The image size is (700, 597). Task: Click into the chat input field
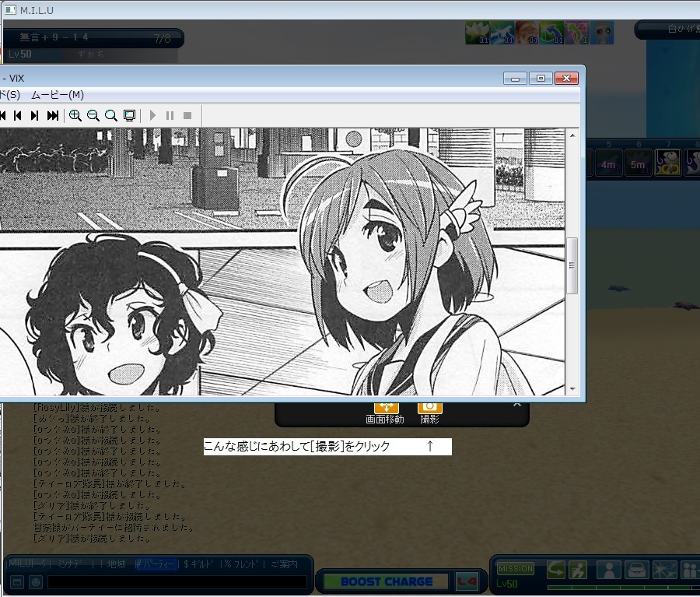(177, 582)
